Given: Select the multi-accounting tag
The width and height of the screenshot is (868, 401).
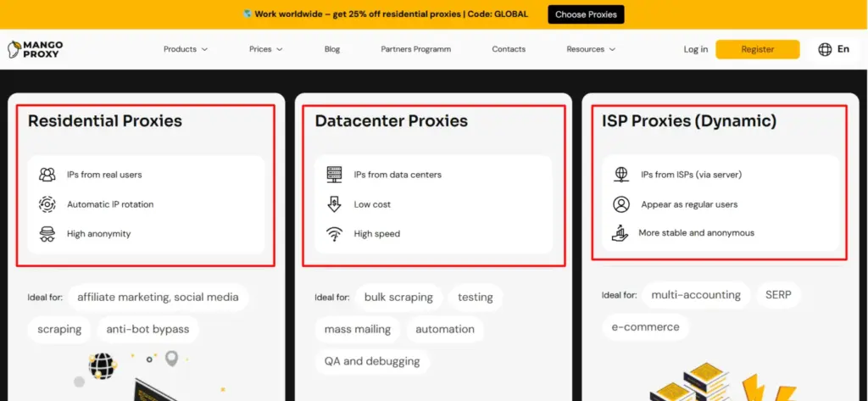Looking at the screenshot, I should click(x=696, y=295).
